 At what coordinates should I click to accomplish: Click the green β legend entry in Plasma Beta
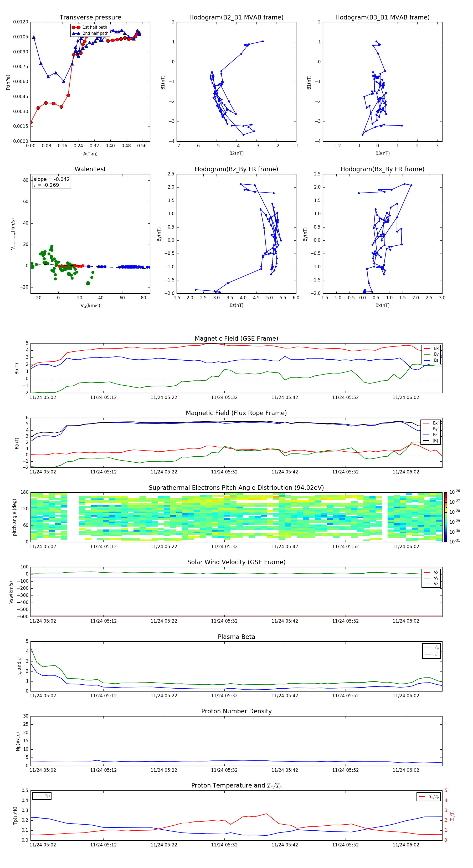pos(431,654)
